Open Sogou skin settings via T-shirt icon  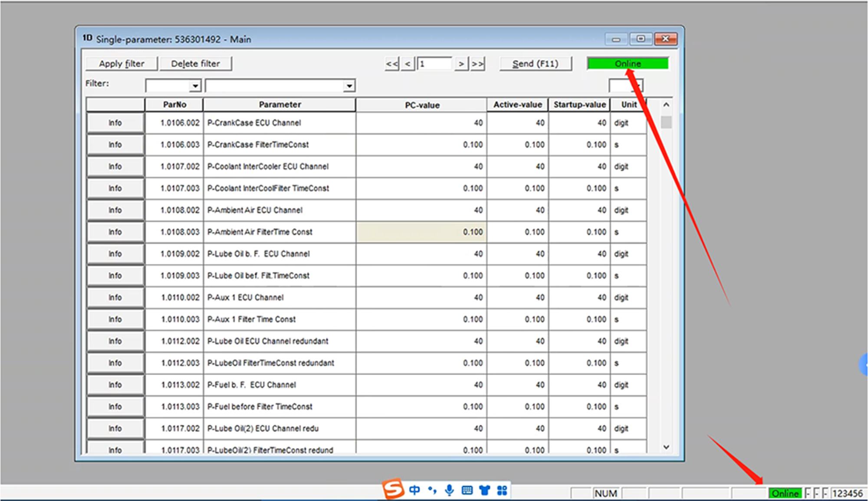click(x=485, y=490)
